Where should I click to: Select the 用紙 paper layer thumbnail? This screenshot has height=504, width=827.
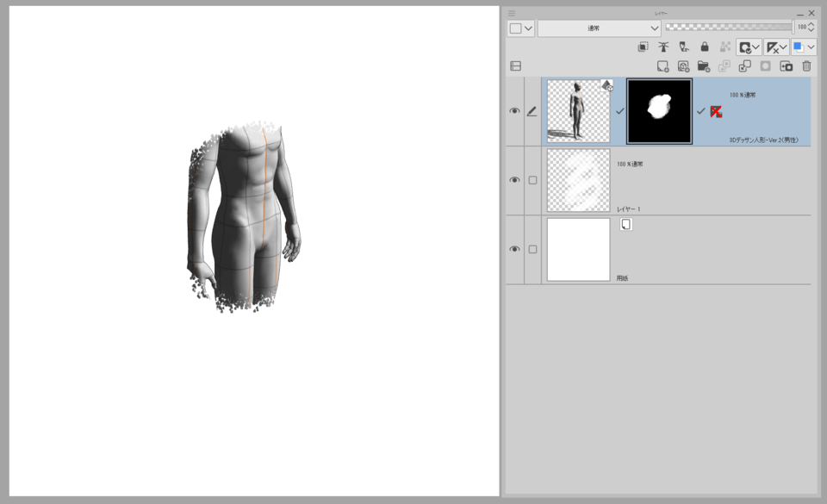(x=578, y=249)
